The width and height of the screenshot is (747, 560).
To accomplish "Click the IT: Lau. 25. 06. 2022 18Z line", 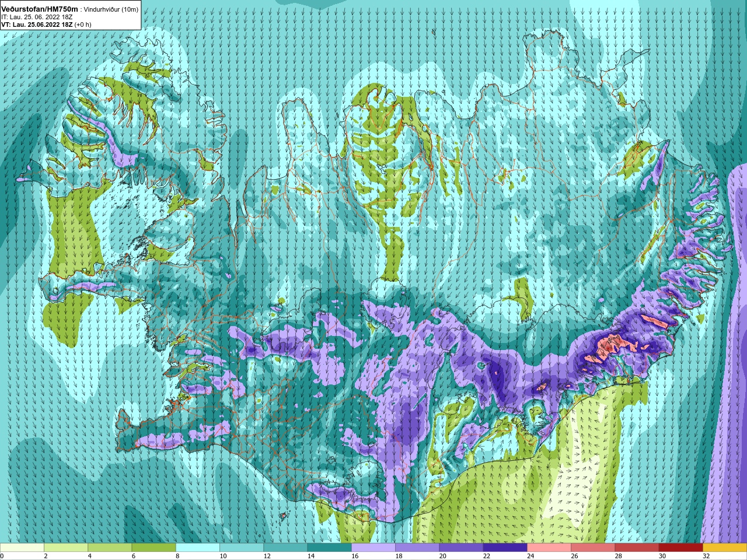I will (x=37, y=17).
